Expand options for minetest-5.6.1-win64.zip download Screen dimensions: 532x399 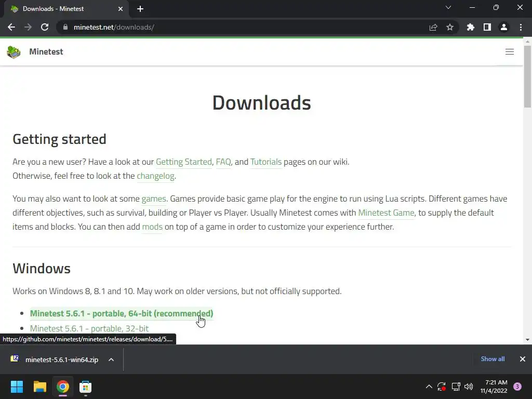tap(111, 360)
